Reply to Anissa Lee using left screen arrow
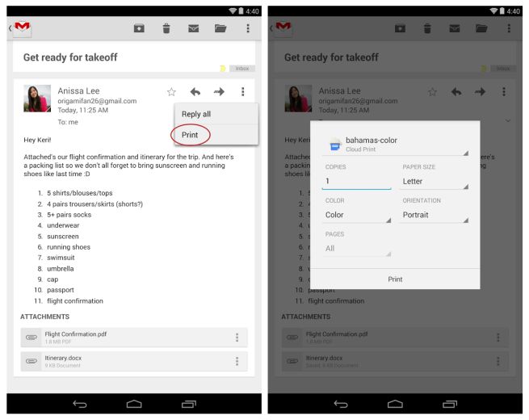The image size is (529, 420). [x=195, y=92]
